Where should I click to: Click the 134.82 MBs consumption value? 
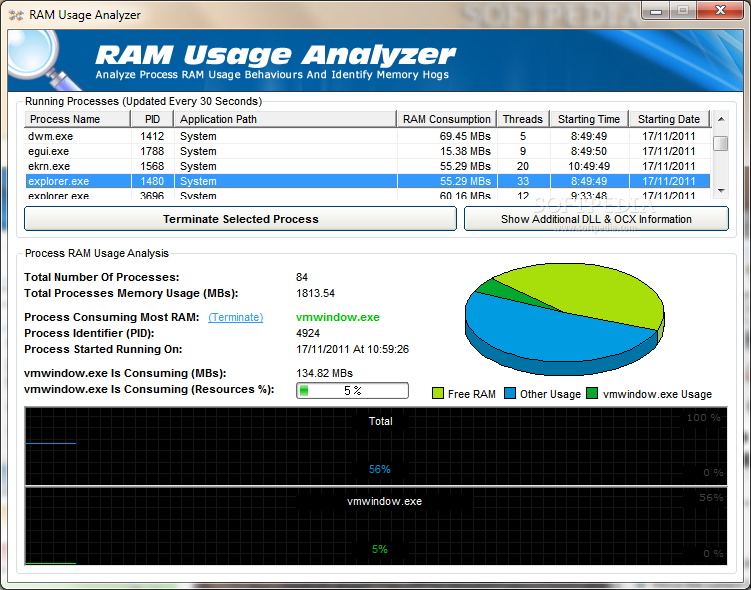pos(324,373)
